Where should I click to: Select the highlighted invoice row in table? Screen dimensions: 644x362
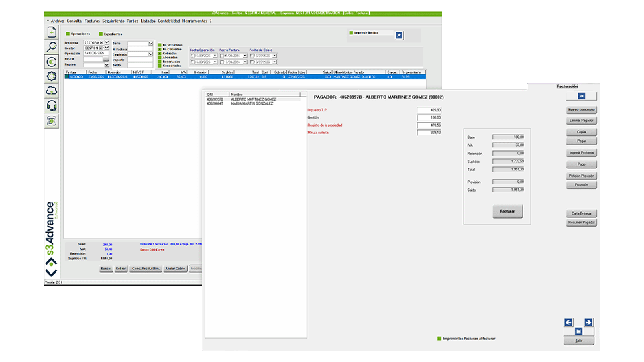(245, 76)
